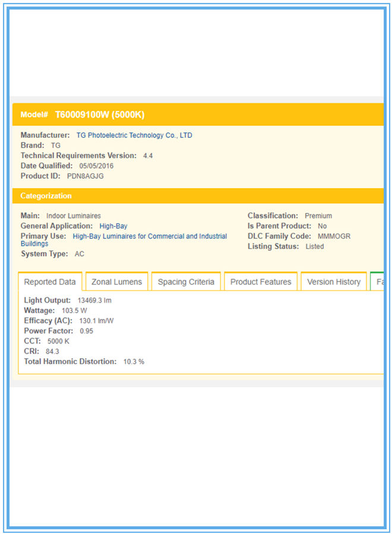Select the Wattage value 103.5 W
The height and width of the screenshot is (534, 392).
pos(74,311)
